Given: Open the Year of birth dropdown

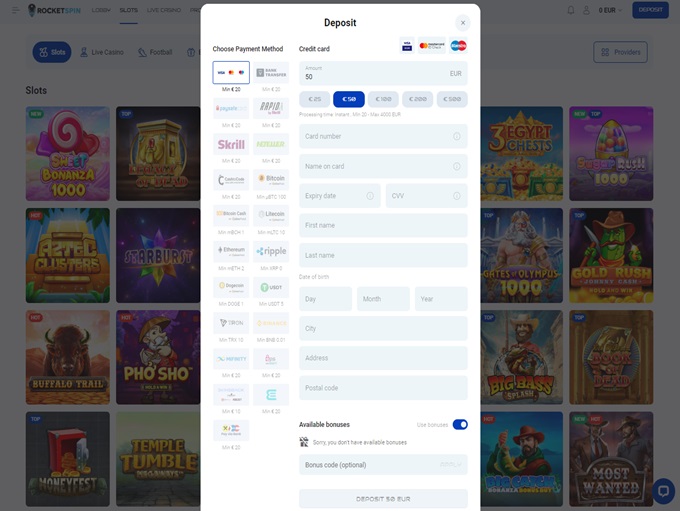Looking at the screenshot, I should (441, 299).
